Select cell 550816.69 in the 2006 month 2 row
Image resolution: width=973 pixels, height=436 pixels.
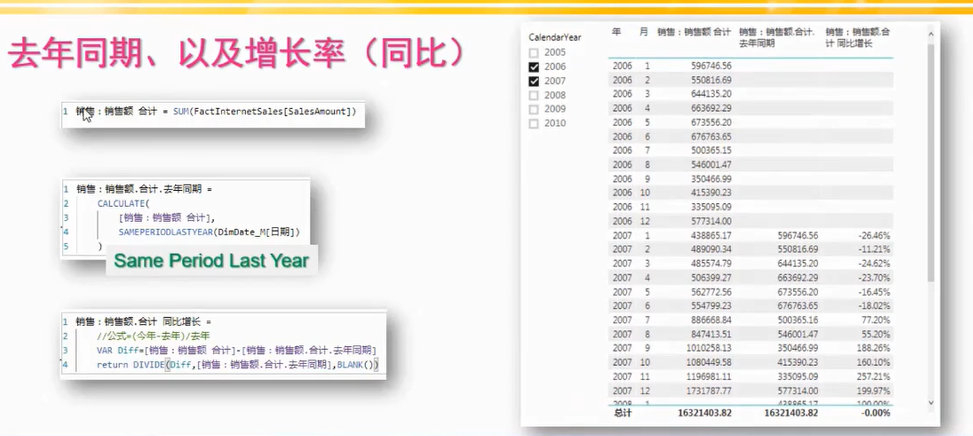coord(709,80)
